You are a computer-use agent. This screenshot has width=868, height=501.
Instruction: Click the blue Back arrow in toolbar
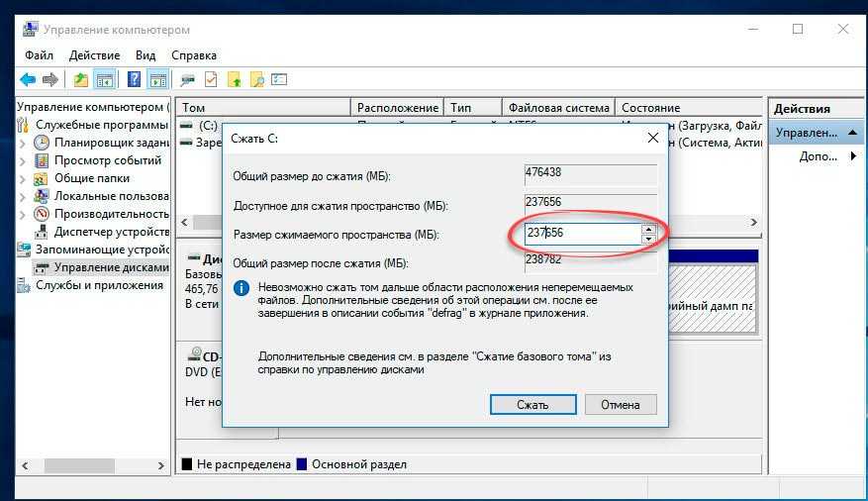click(27, 80)
